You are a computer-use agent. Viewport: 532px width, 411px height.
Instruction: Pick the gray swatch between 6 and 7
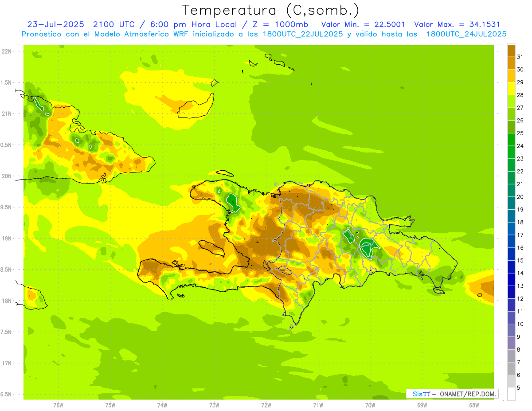coord(511,368)
